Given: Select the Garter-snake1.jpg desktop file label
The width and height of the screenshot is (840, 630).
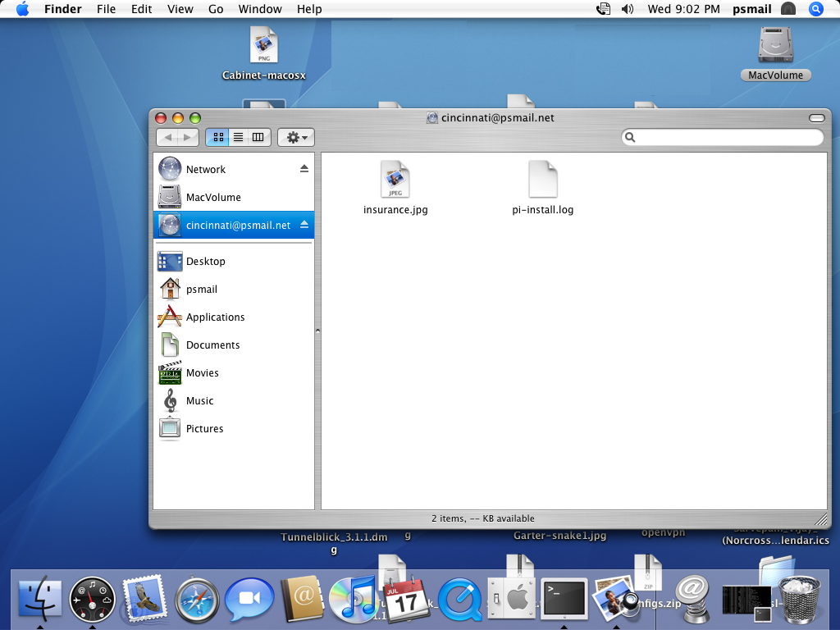Looking at the screenshot, I should point(559,535).
